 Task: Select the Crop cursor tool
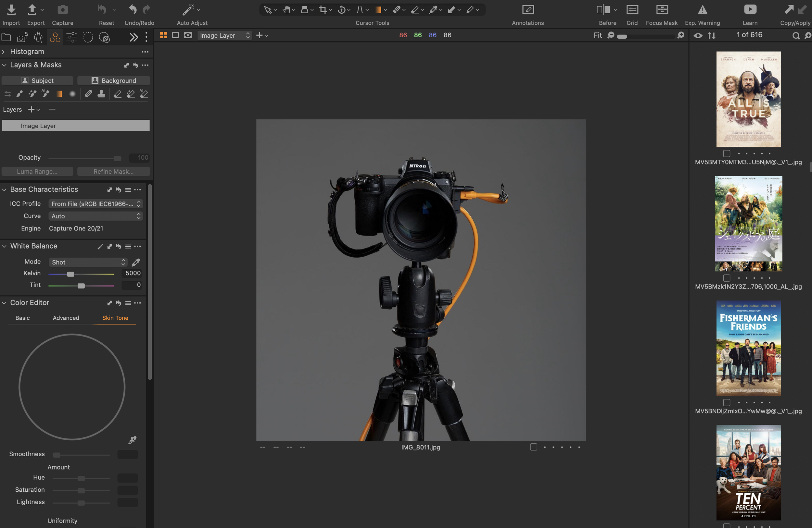323,10
